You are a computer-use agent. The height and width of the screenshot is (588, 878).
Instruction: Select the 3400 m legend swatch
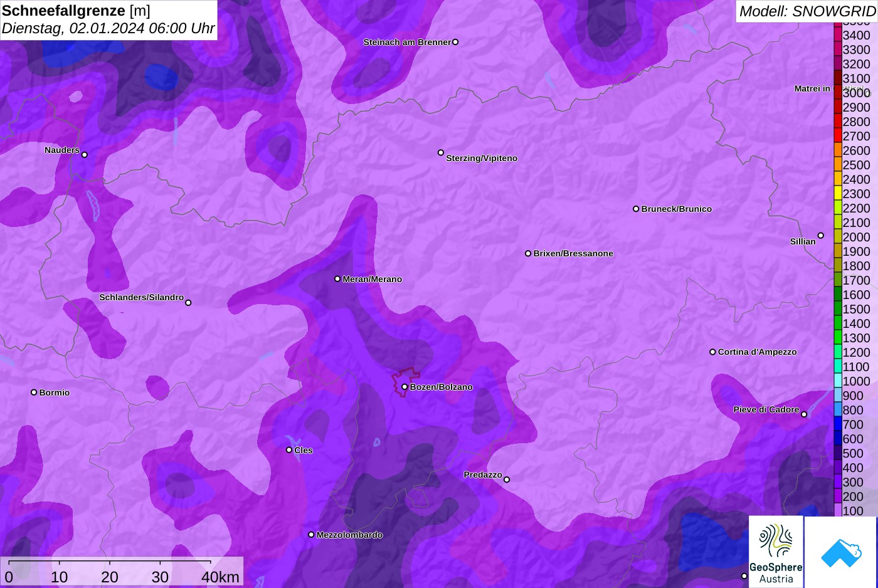point(838,35)
